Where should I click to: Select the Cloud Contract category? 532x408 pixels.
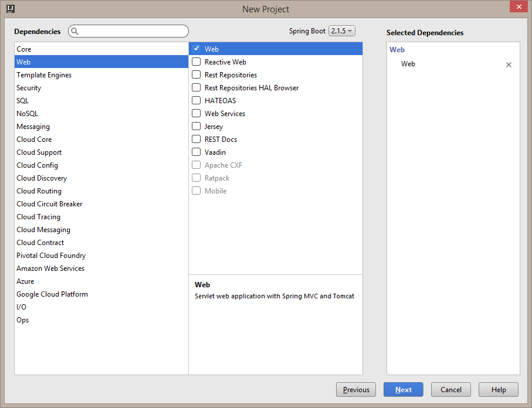click(x=101, y=242)
